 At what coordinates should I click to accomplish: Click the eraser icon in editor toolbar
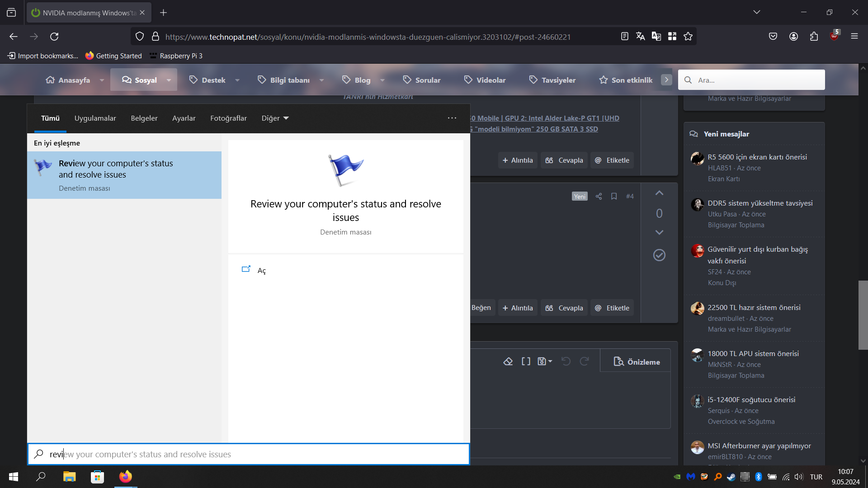pos(508,361)
